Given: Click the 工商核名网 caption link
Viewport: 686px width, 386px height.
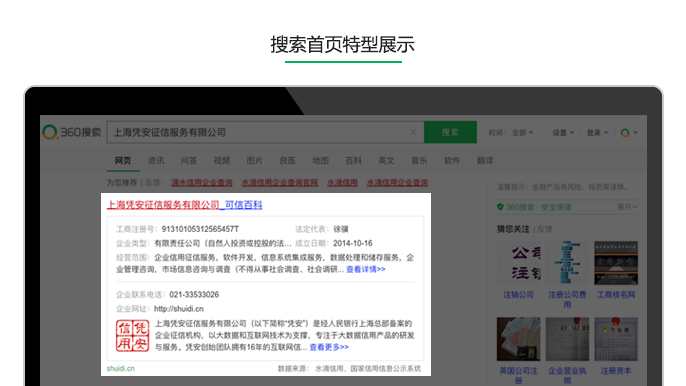Looking at the screenshot, I should point(616,295).
